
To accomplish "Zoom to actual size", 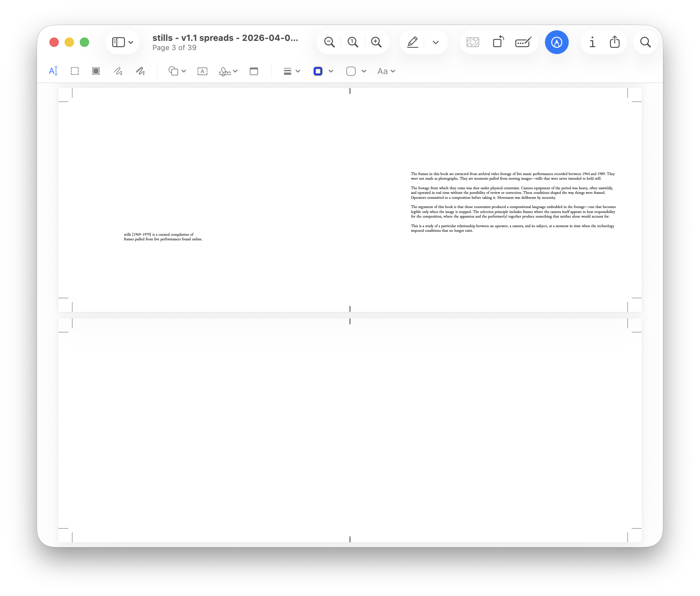I will (353, 42).
